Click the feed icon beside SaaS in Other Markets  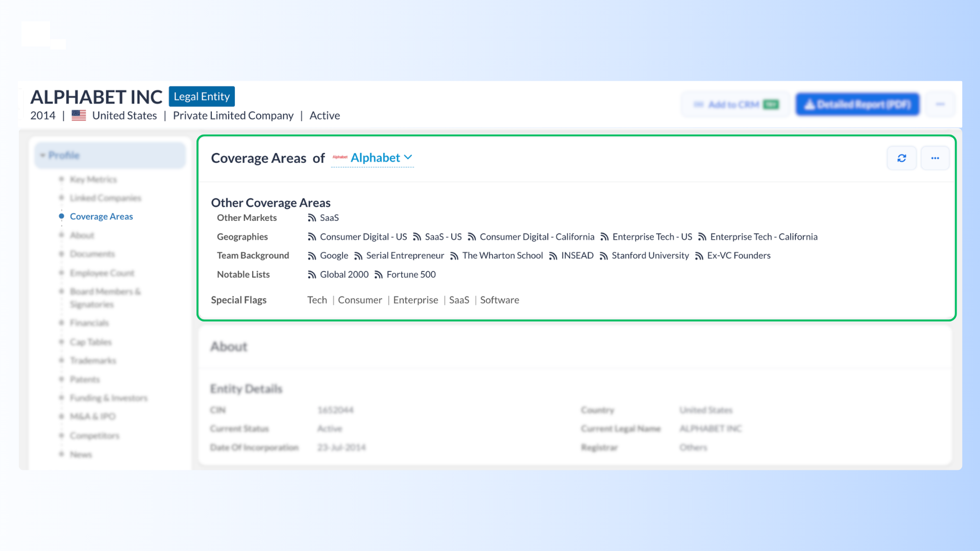(312, 218)
